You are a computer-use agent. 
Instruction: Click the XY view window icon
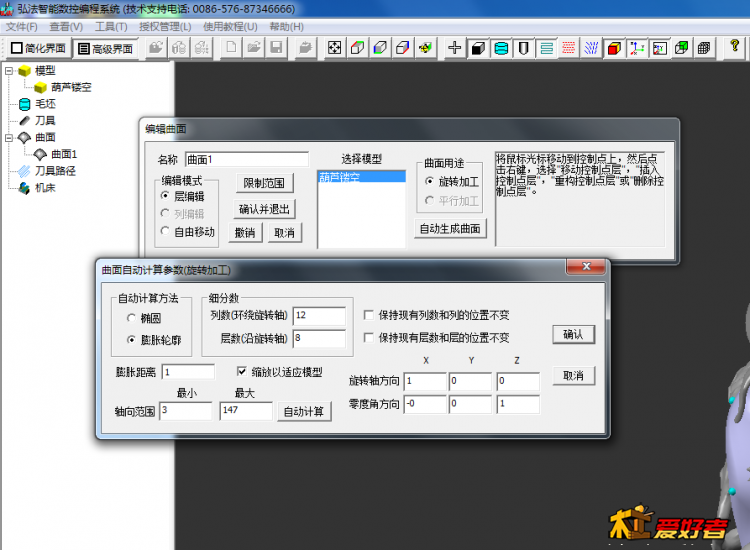tap(660, 48)
